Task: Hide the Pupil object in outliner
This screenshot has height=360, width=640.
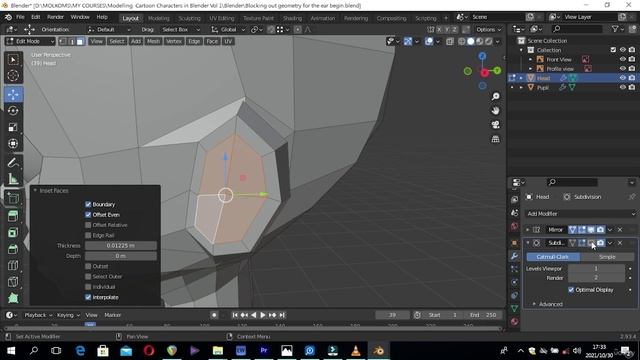Action: click(x=622, y=87)
